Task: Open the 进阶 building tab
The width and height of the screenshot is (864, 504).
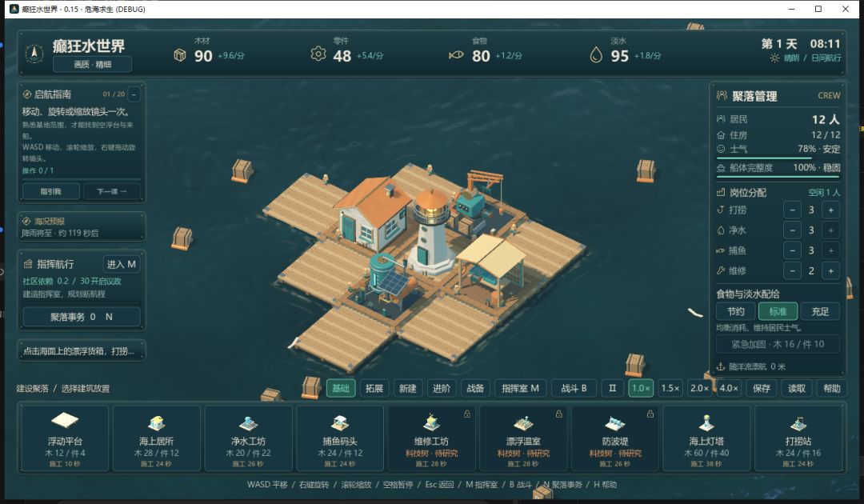Action: [442, 388]
